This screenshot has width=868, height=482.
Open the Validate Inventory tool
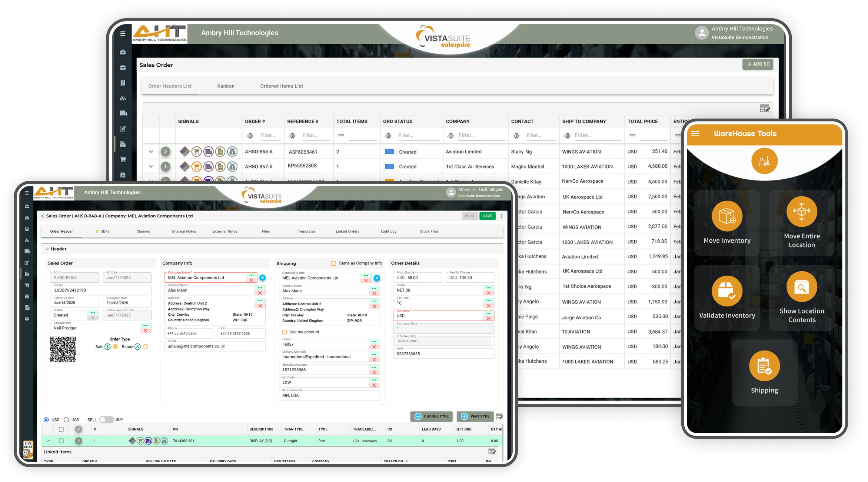[x=727, y=291]
